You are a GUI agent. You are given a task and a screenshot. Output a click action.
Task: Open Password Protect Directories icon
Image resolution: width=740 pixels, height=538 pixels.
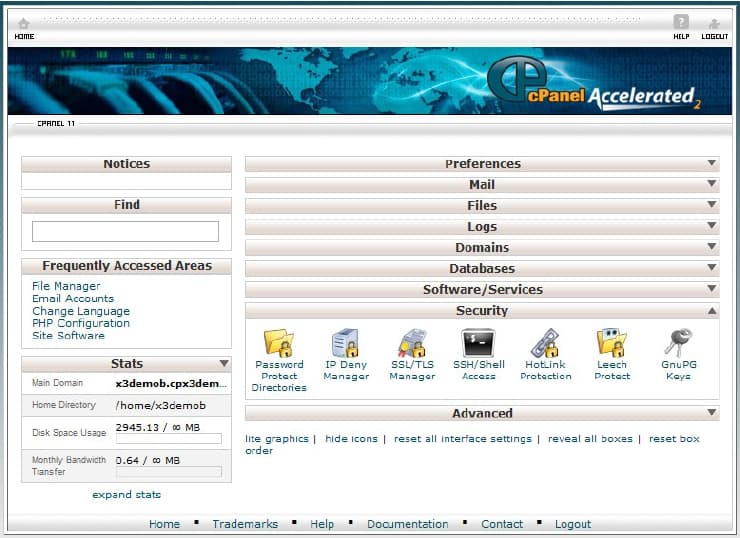[x=279, y=343]
